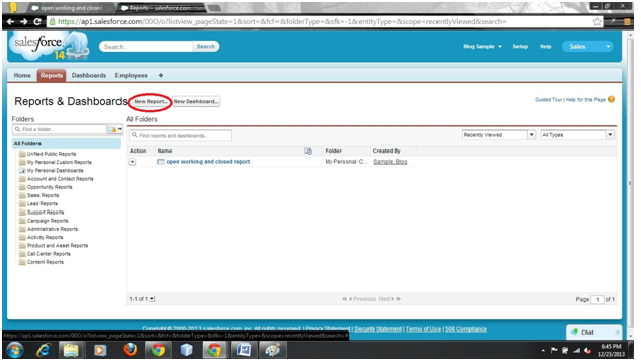Switch to the Dashboards tab

point(89,75)
